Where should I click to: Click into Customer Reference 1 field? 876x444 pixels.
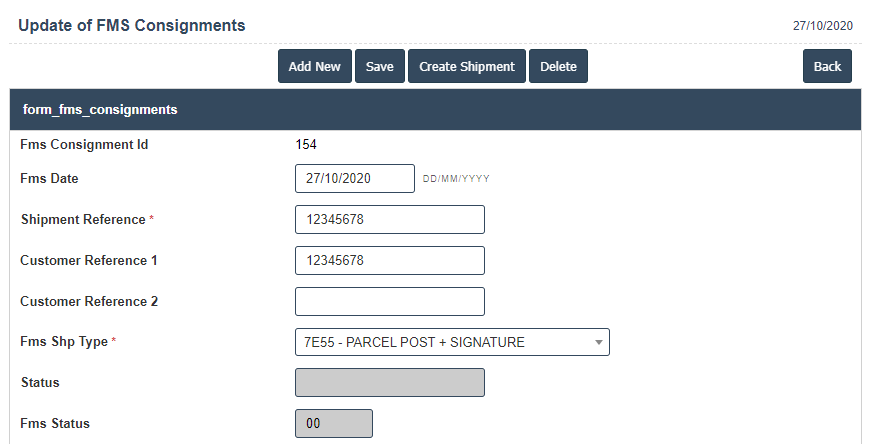(389, 261)
